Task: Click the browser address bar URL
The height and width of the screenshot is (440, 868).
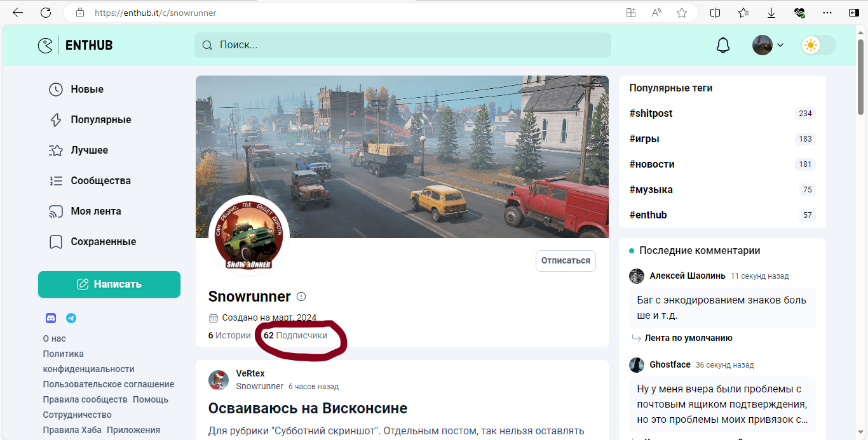Action: coord(156,13)
